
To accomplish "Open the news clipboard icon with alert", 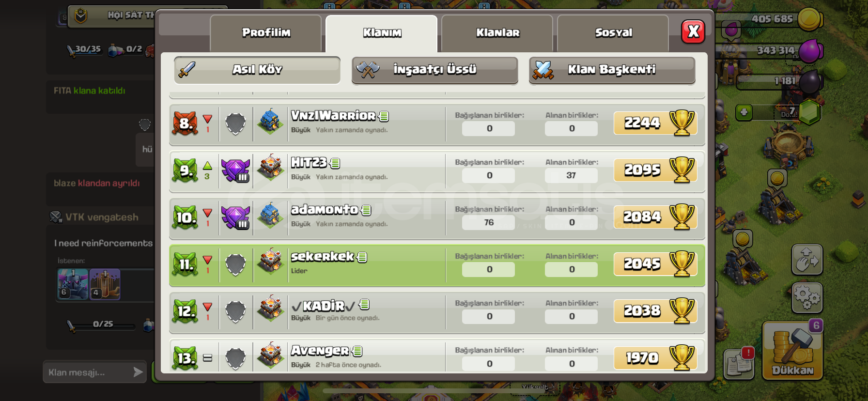I will point(739,363).
